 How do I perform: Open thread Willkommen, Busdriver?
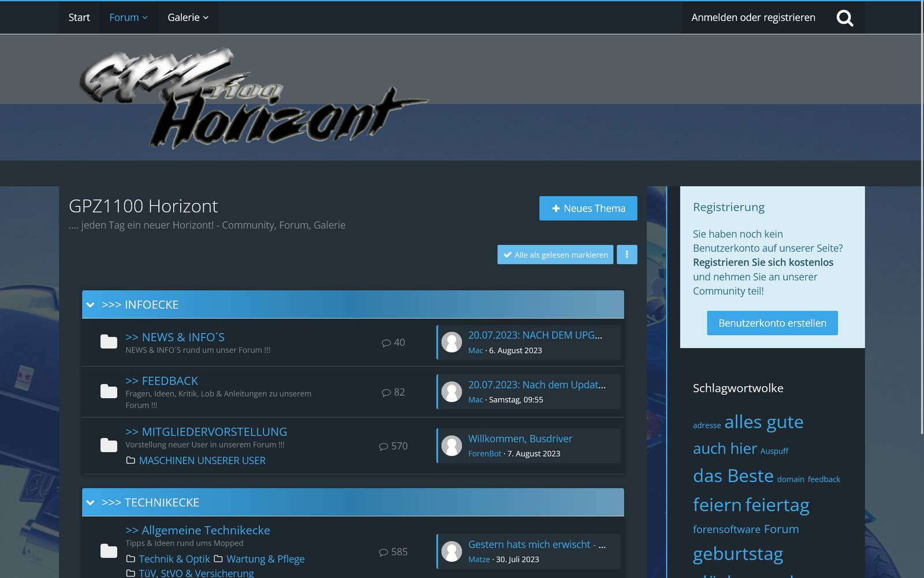tap(520, 439)
